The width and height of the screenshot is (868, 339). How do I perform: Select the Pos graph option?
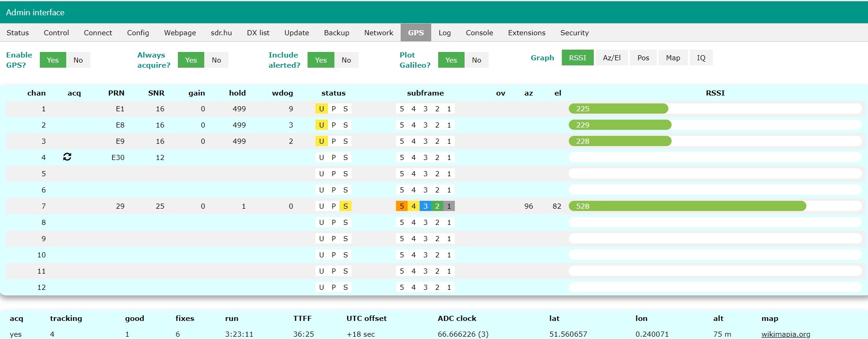click(x=643, y=58)
